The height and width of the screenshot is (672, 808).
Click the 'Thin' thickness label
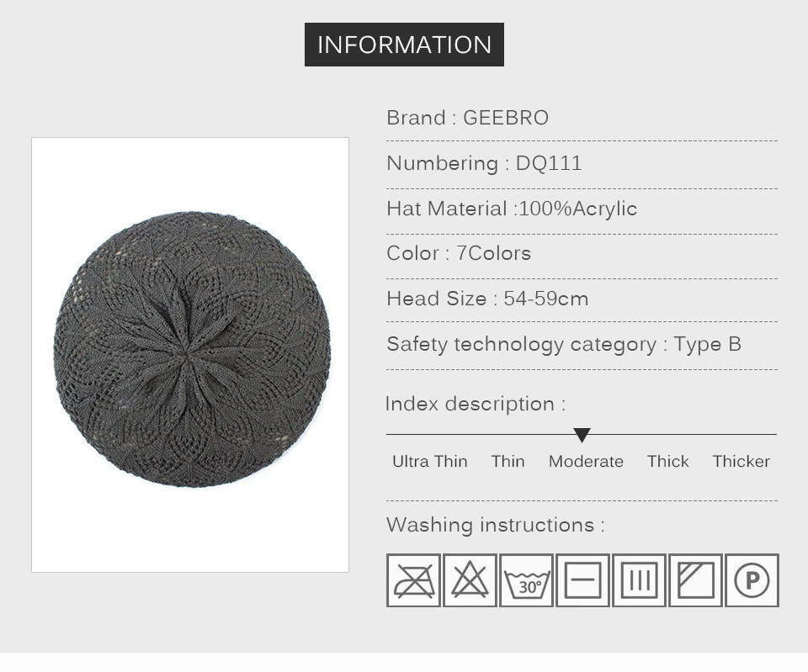[x=508, y=462]
